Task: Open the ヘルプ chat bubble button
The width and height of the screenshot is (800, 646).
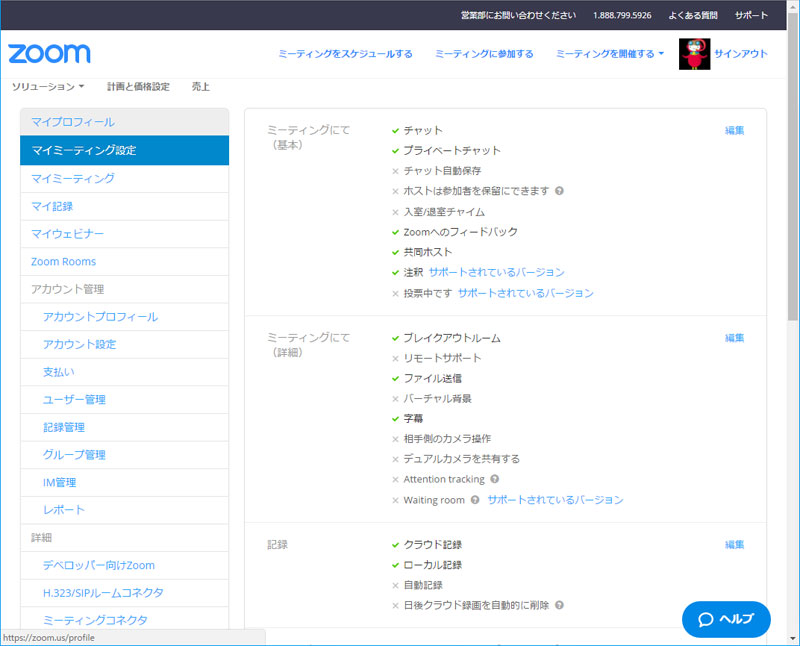Action: pyautogui.click(x=726, y=619)
